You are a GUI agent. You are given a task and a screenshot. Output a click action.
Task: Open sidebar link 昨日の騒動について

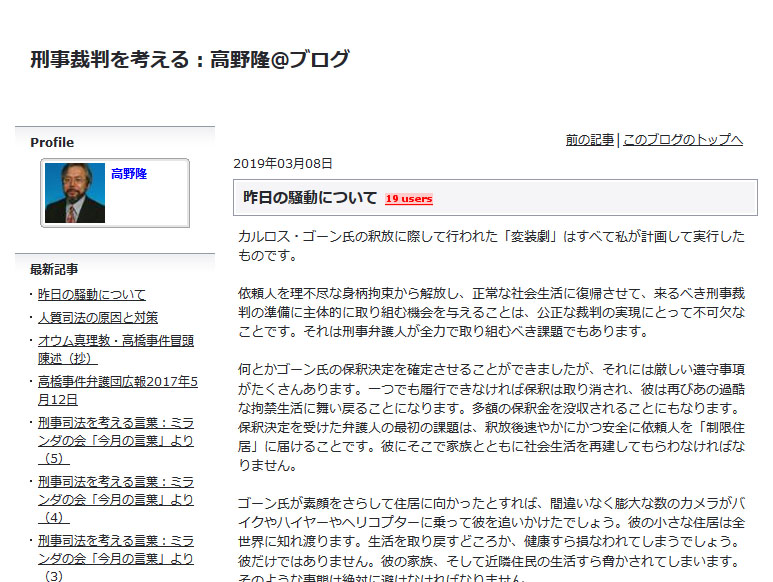click(91, 294)
